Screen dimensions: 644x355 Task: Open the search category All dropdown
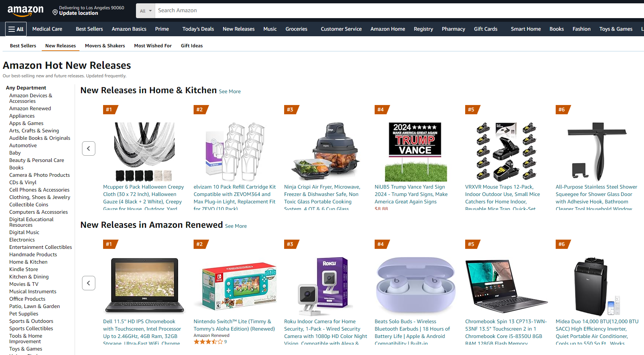146,11
